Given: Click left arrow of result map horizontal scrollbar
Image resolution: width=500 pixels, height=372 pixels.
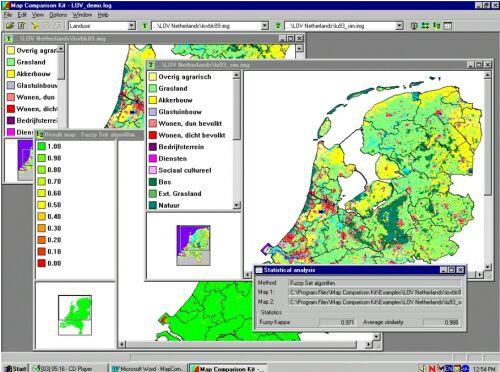Looking at the screenshot, I should click(x=122, y=344).
